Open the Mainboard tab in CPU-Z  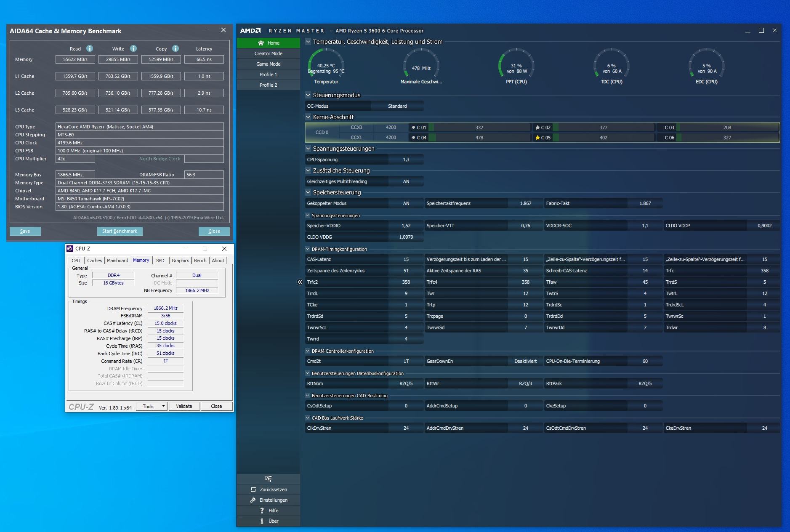[117, 261]
